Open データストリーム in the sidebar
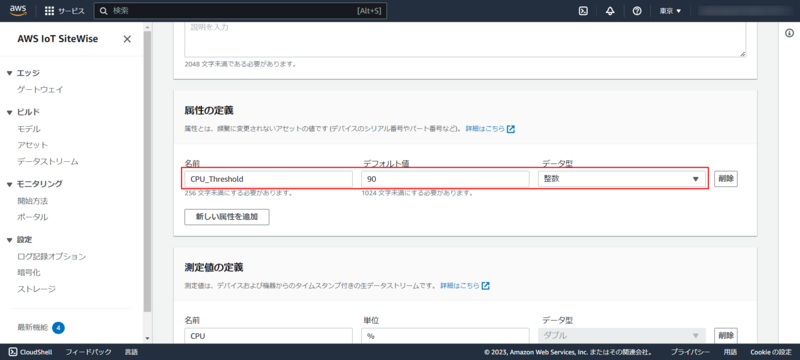 [x=48, y=162]
